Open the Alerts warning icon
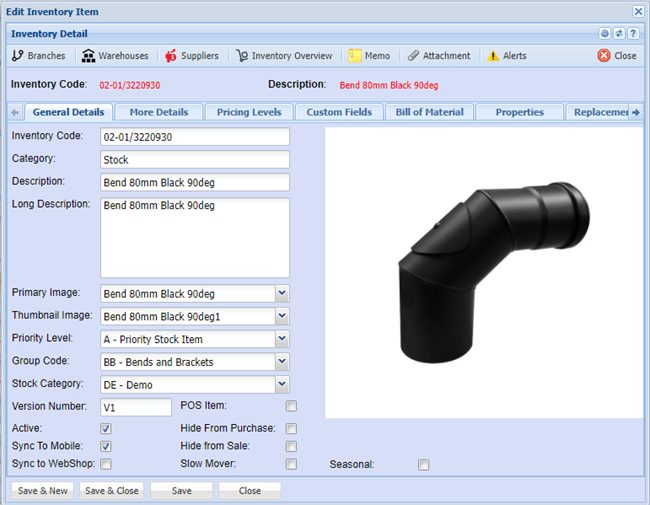This screenshot has width=650, height=505. (x=493, y=56)
